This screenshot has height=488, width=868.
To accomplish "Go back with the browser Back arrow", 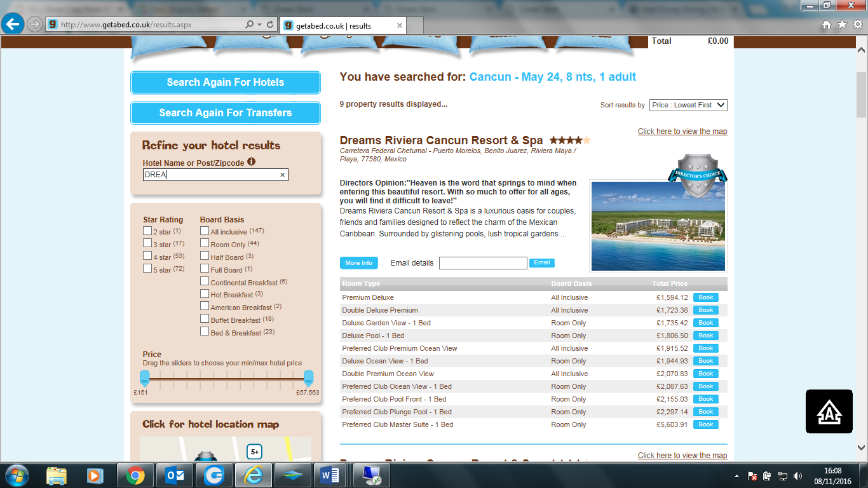I will pos(13,24).
